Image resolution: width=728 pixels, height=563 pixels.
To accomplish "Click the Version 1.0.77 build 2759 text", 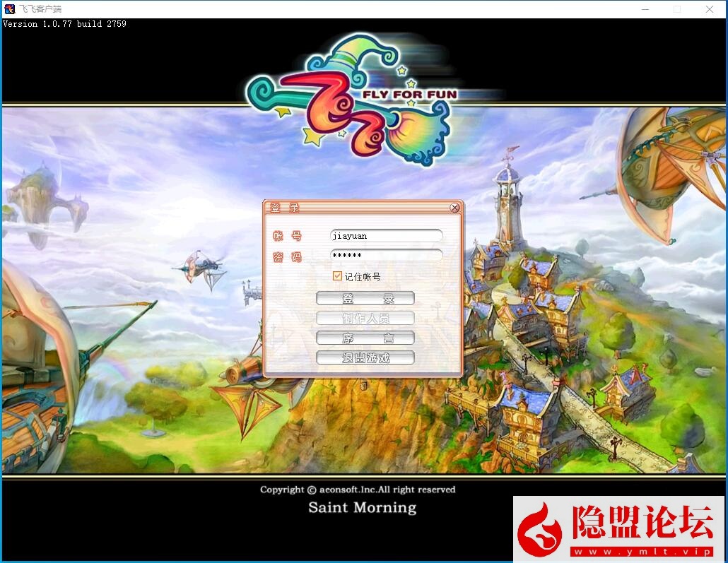I will [64, 24].
